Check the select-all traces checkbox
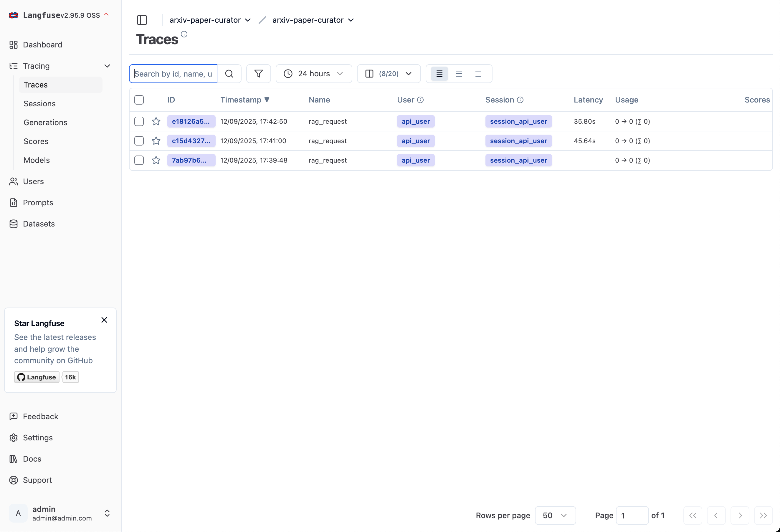The height and width of the screenshot is (532, 780). click(139, 100)
